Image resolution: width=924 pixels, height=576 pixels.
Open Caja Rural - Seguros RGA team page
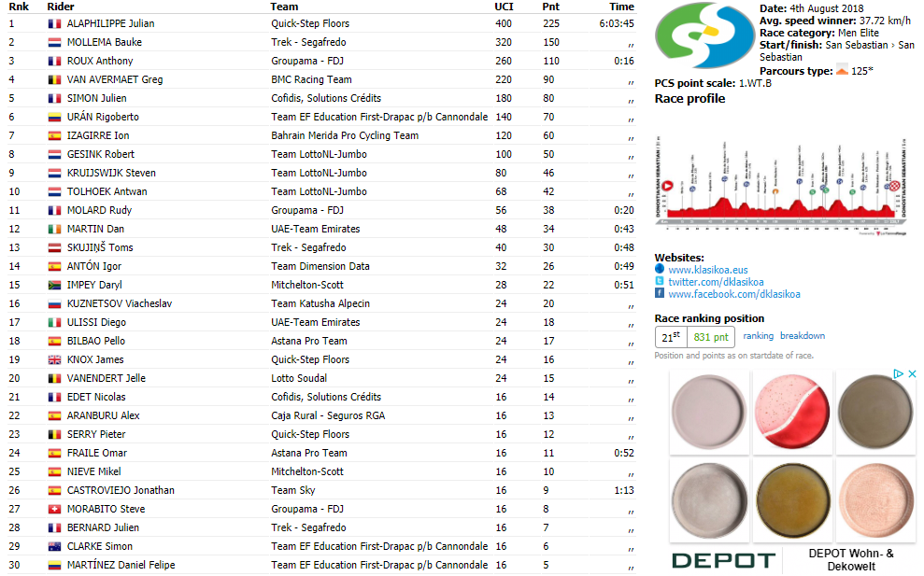pos(328,415)
